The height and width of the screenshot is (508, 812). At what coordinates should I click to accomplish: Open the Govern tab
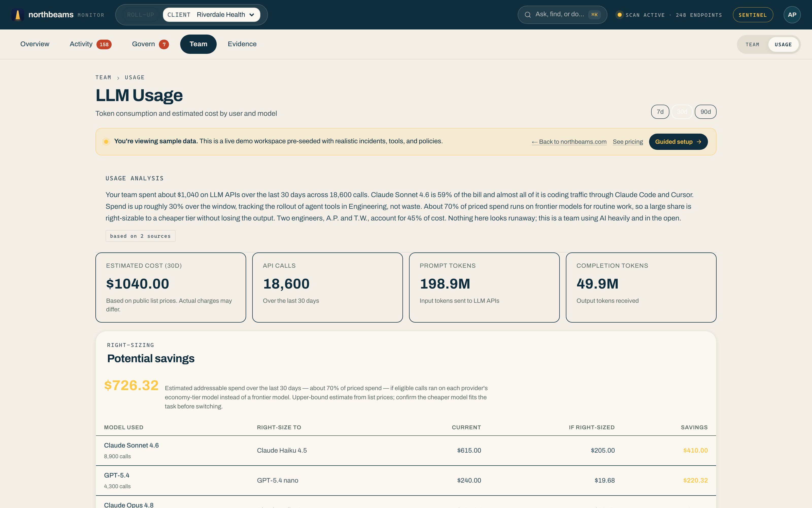150,44
